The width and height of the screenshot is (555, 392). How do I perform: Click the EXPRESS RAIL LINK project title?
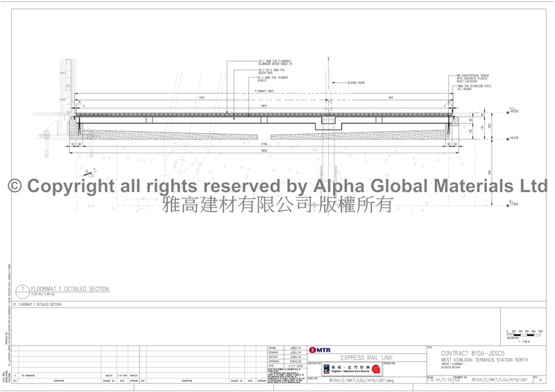click(366, 357)
